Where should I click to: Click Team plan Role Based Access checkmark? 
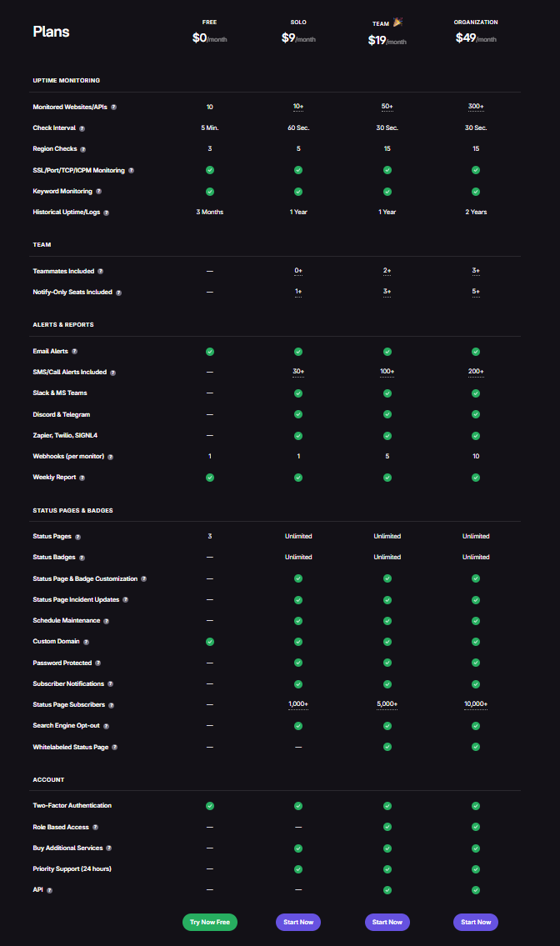coord(387,827)
